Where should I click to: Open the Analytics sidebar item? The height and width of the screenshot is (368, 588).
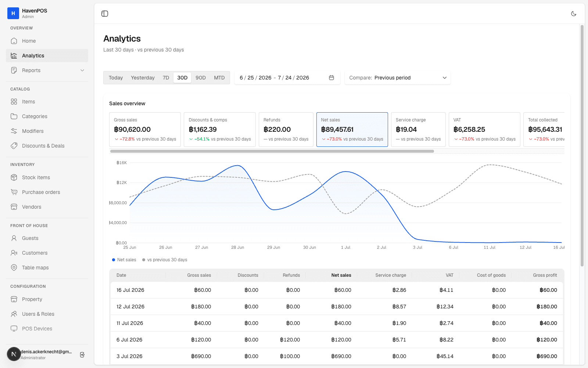tap(47, 56)
